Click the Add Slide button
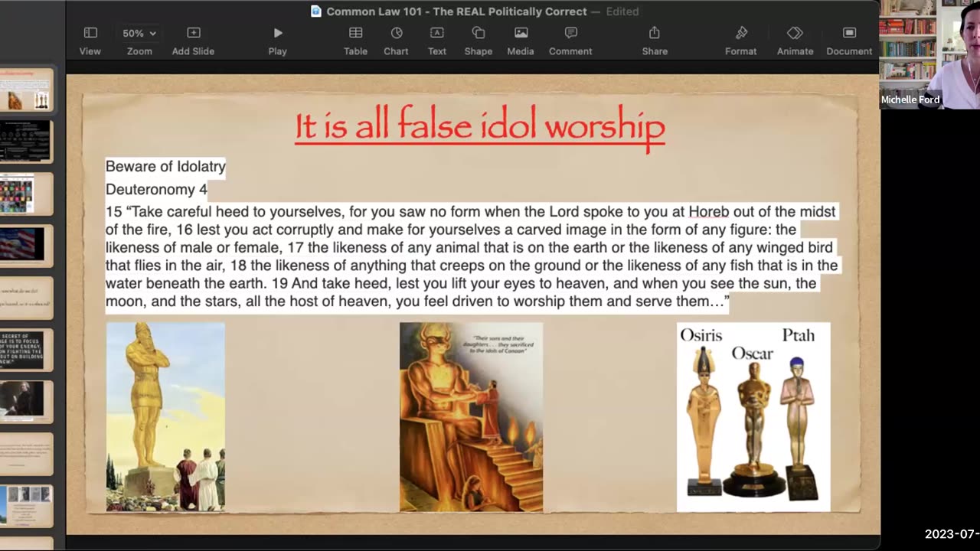980x551 pixels. click(193, 41)
